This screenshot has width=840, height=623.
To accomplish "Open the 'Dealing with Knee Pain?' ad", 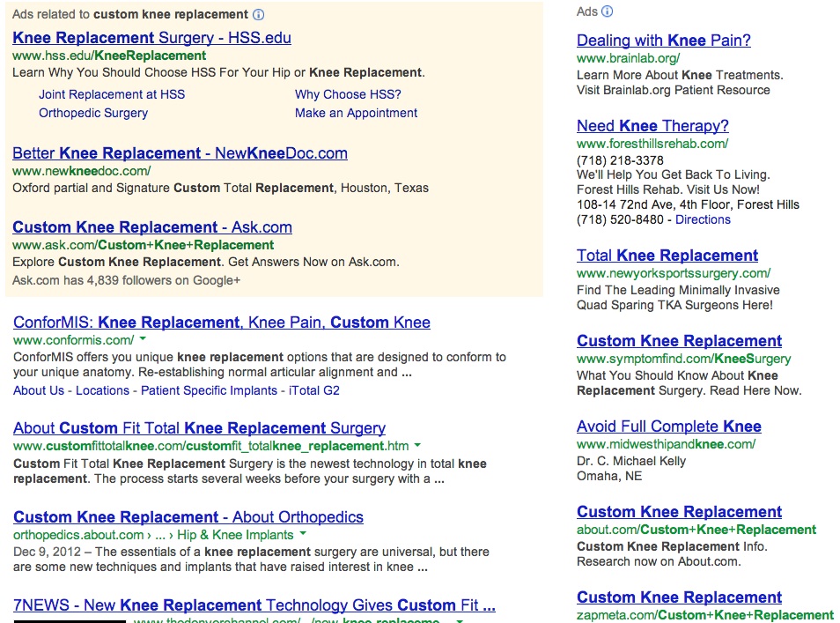I will pos(663,41).
